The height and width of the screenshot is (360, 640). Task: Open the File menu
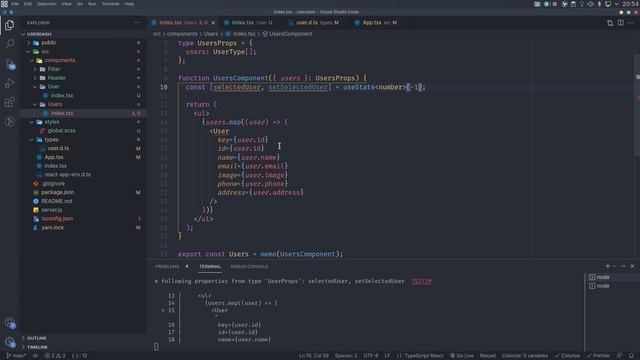tap(15, 4)
